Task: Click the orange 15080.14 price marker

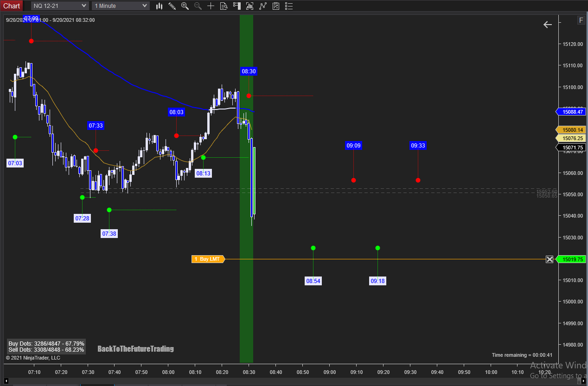Action: click(570, 130)
